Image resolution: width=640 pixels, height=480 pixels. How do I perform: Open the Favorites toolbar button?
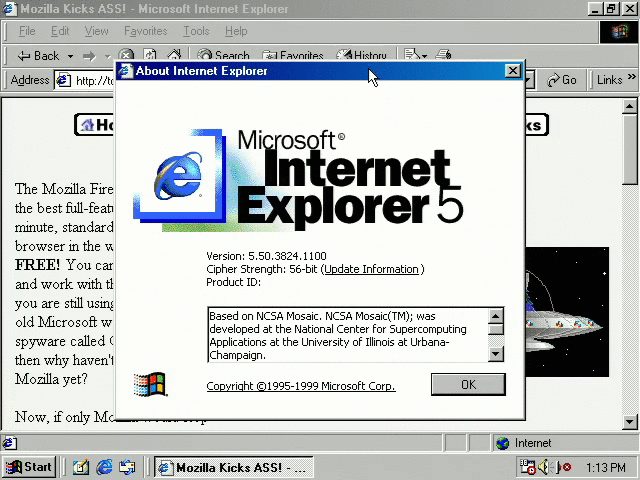tap(292, 55)
